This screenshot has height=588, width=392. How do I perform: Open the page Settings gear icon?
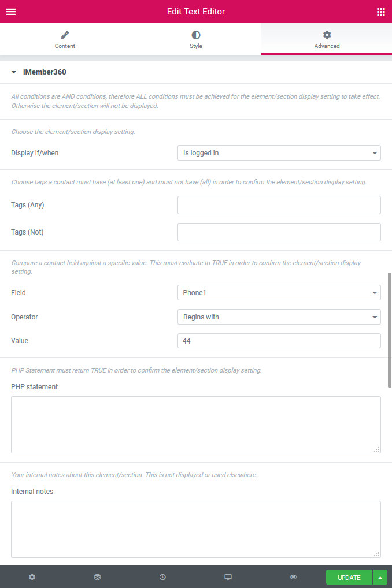pos(32,576)
